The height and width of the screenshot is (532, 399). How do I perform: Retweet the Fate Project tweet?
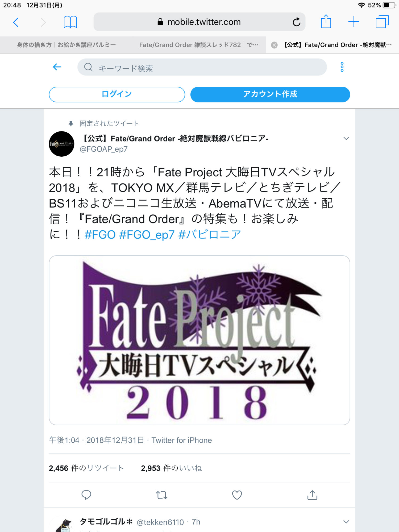point(161,495)
